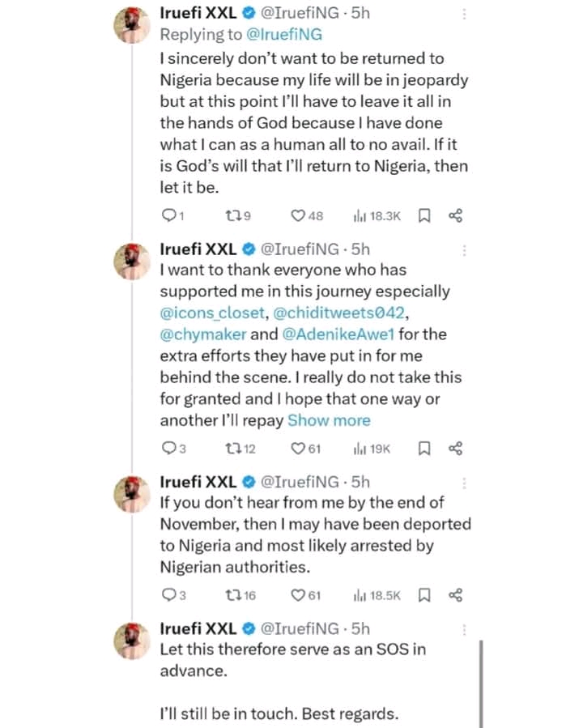Bookmark the first tweet about Nigeria

click(x=423, y=215)
